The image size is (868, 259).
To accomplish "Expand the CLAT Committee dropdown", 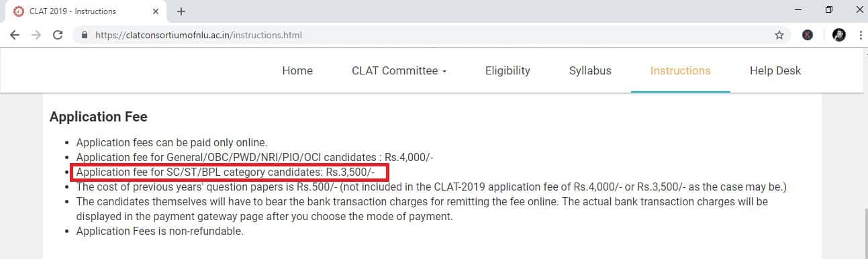I will [399, 70].
